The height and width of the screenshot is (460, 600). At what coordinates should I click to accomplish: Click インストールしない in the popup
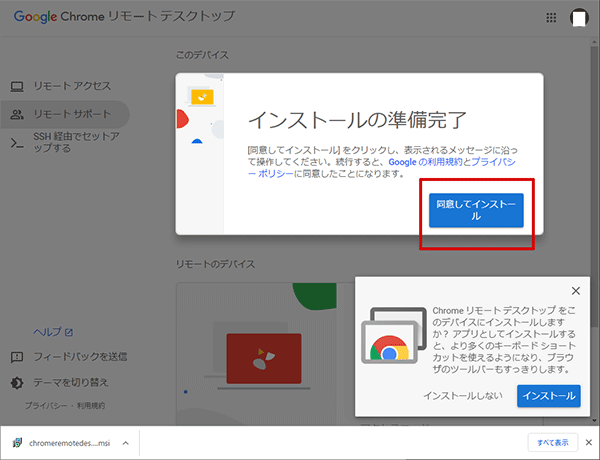pos(463,396)
